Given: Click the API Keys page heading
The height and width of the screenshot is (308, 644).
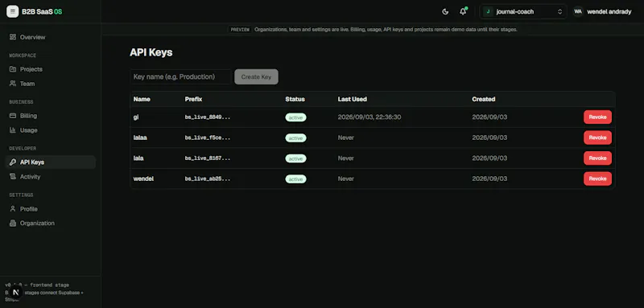Looking at the screenshot, I should click(x=151, y=52).
